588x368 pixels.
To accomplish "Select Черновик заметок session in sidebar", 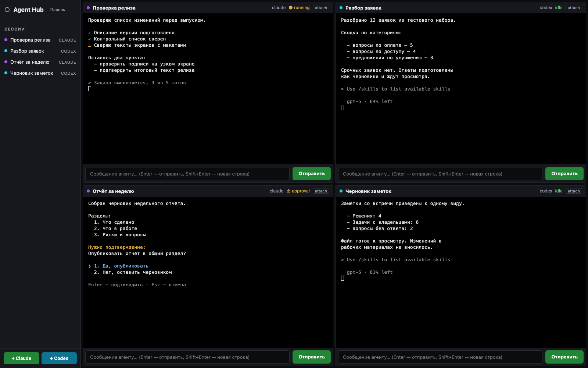I will [x=40, y=73].
